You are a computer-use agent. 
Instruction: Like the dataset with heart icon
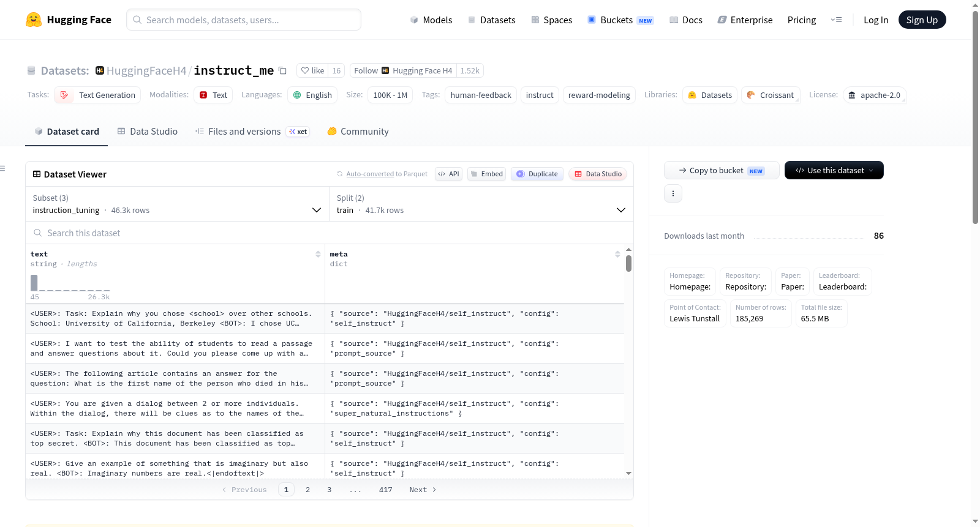click(312, 70)
